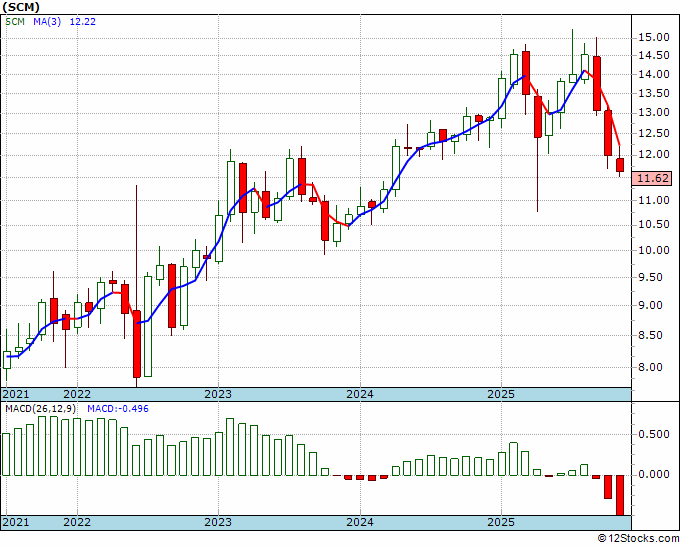Open the 12Stocks.com copyright link
This screenshot has width=680, height=546.
(x=638, y=539)
